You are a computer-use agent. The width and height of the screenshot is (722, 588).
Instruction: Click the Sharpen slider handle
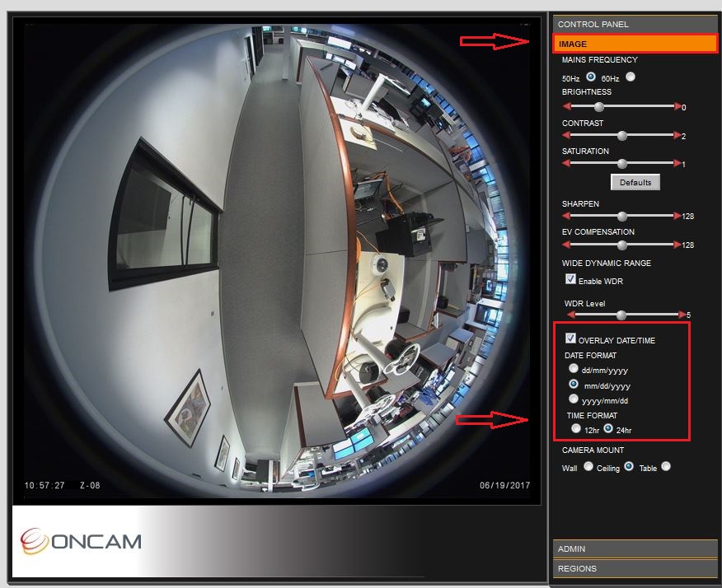click(621, 216)
